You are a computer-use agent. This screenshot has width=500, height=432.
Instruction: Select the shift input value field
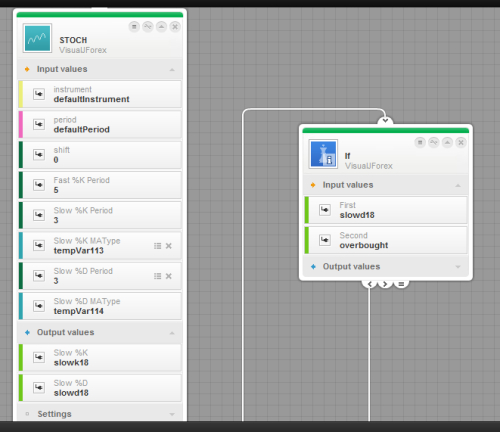pyautogui.click(x=100, y=155)
